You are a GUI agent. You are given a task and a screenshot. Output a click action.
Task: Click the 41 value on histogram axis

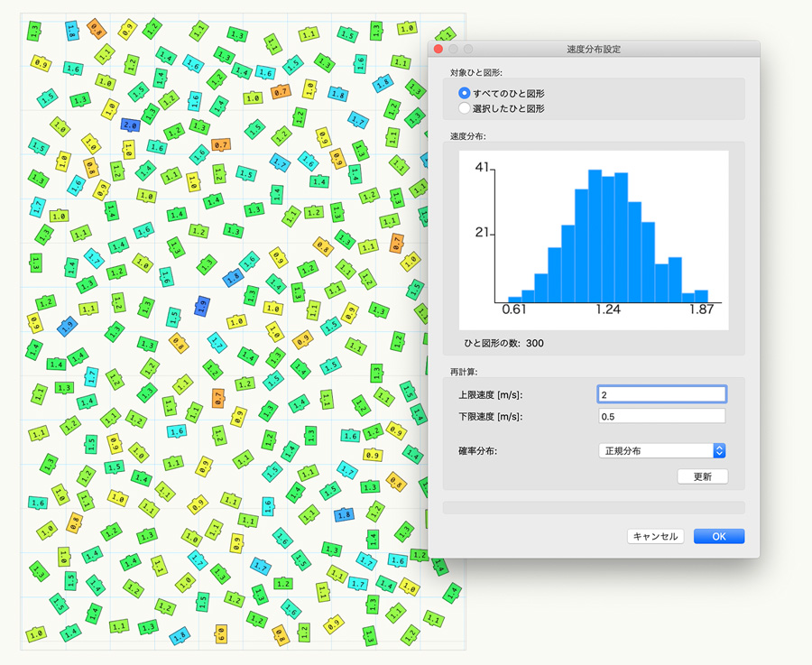(x=482, y=167)
